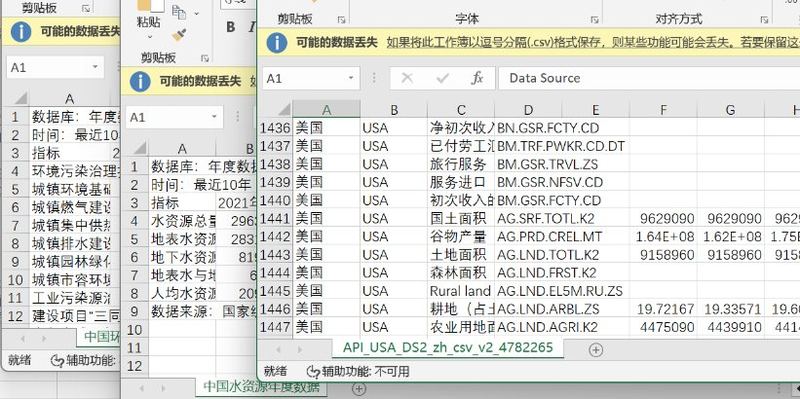
Task: Click cell BM.TRF.PWKR.CD.DT
Action: click(561, 146)
